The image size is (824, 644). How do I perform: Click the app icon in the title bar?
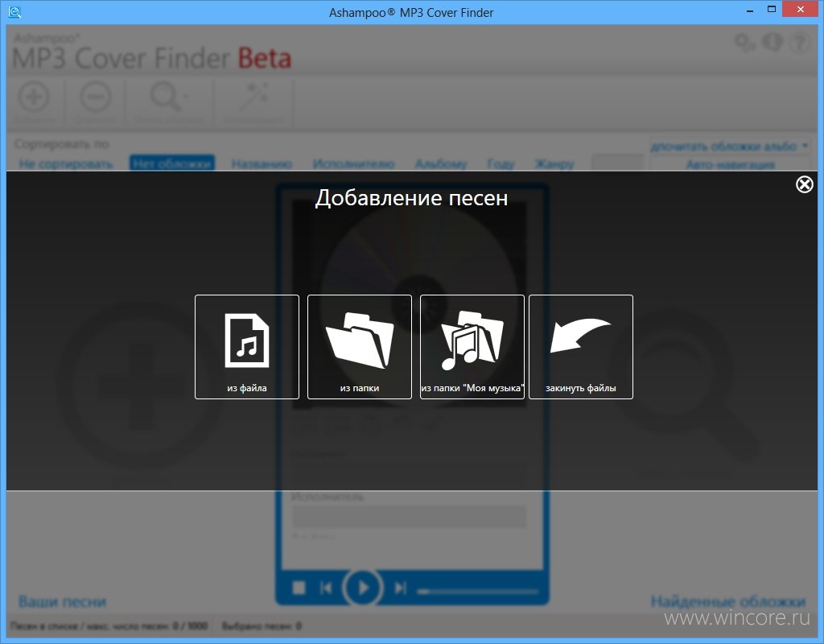click(x=14, y=11)
